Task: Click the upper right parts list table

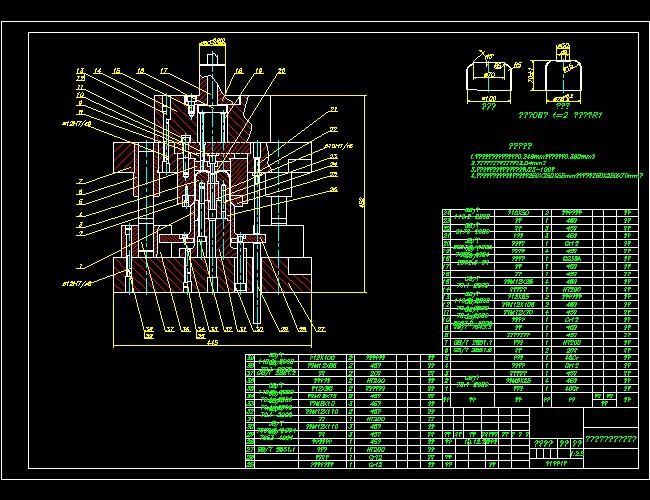Action: point(540,300)
